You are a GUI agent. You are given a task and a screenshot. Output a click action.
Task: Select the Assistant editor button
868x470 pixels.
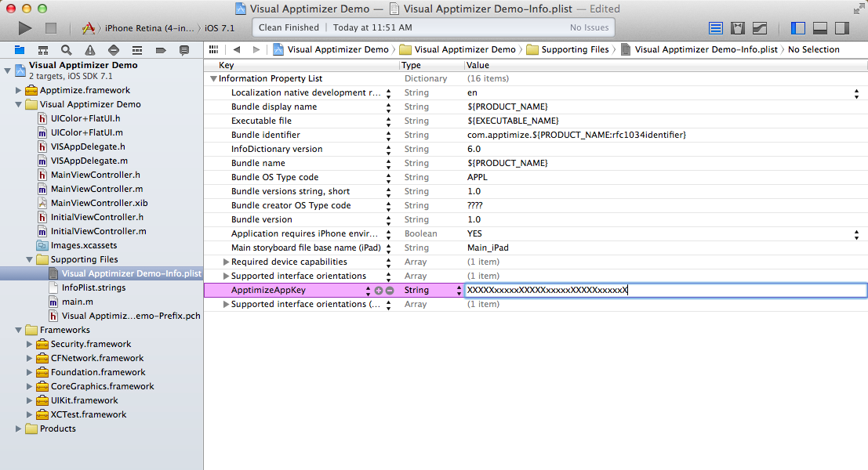pyautogui.click(x=738, y=28)
